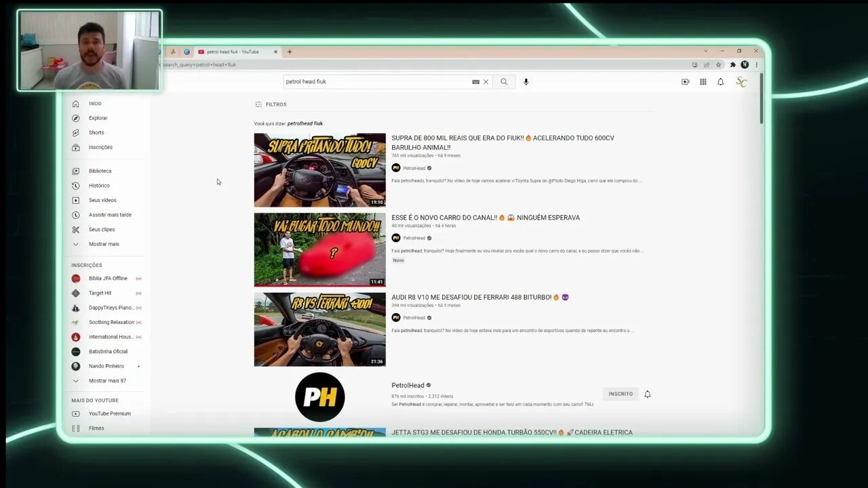Open Seus vídeos in the sidebar
This screenshot has width=868, height=488.
click(102, 200)
